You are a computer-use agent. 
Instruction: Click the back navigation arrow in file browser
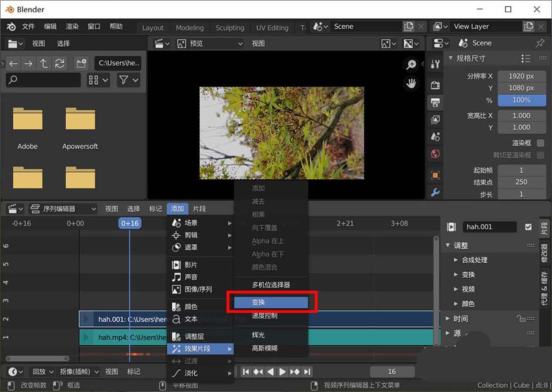[13, 63]
